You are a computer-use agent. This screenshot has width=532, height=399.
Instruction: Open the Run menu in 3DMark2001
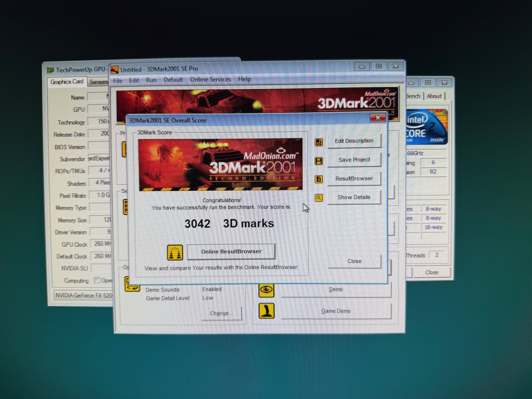point(151,80)
